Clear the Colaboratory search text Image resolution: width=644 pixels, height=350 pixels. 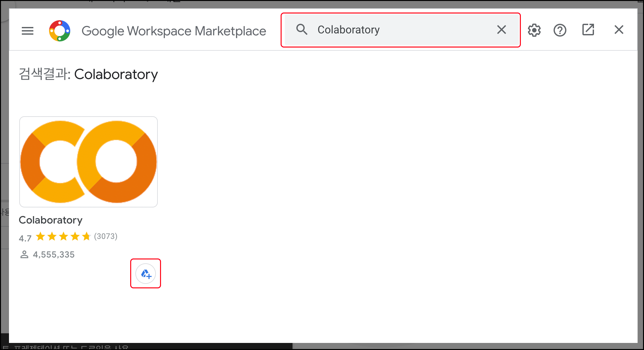pyautogui.click(x=501, y=30)
